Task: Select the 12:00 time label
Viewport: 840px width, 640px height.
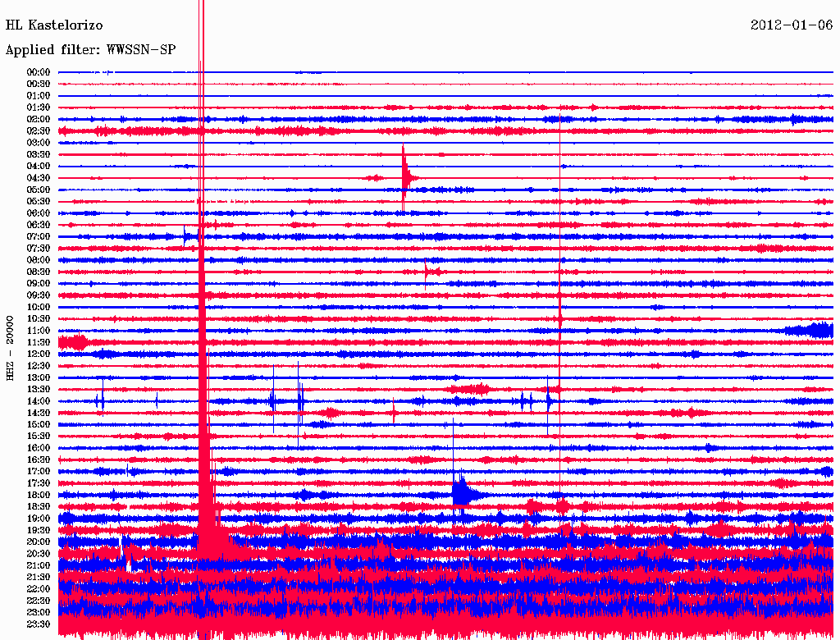Action: [39, 354]
